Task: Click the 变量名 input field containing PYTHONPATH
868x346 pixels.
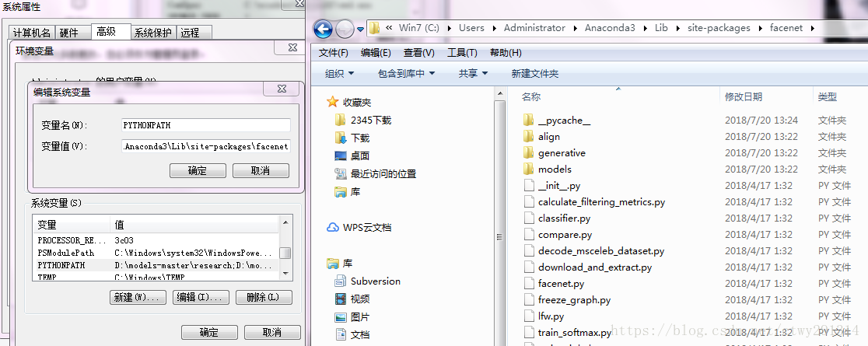Action: pos(205,125)
